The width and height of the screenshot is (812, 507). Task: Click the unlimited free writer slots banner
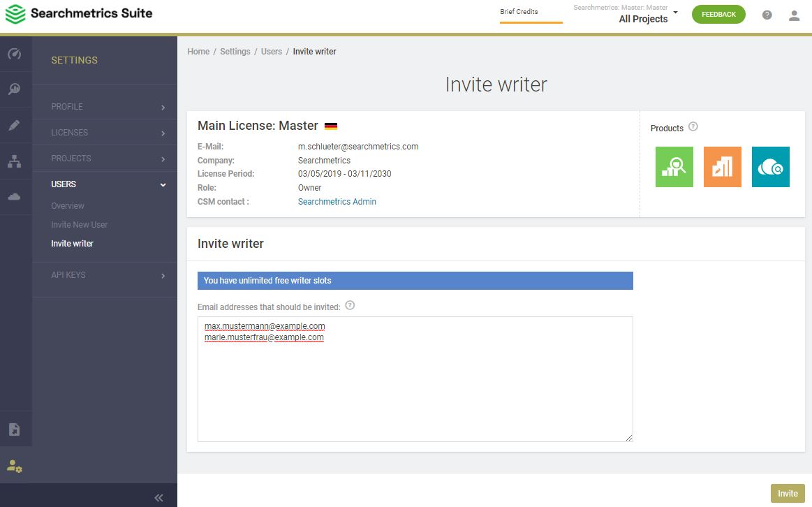click(415, 281)
